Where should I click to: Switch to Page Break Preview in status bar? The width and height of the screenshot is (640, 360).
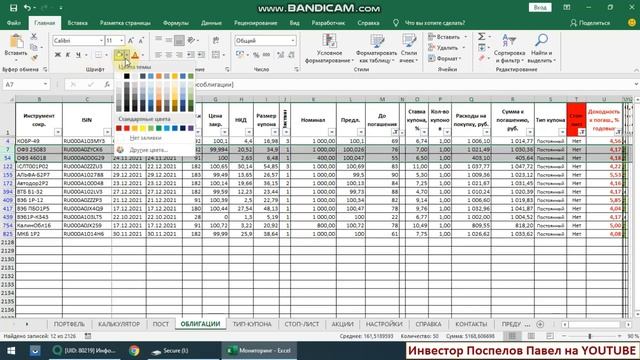click(x=550, y=336)
